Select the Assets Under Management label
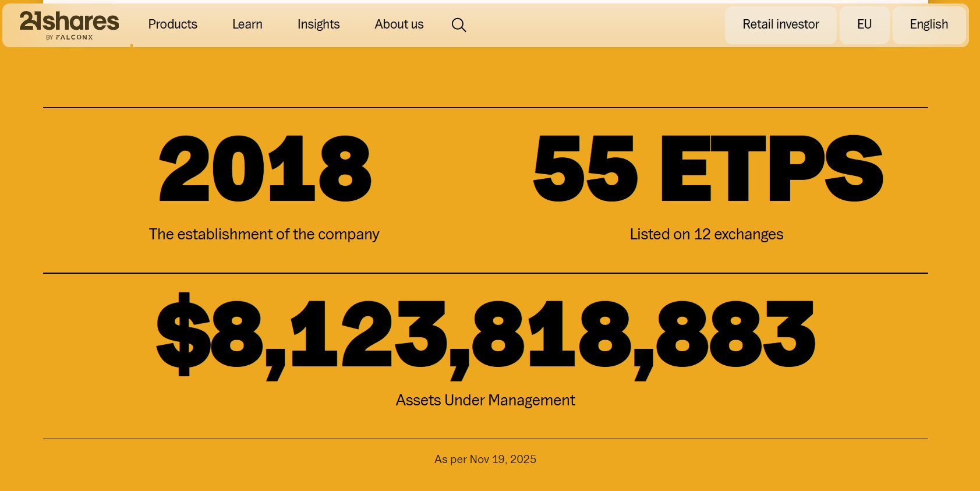 pyautogui.click(x=485, y=400)
